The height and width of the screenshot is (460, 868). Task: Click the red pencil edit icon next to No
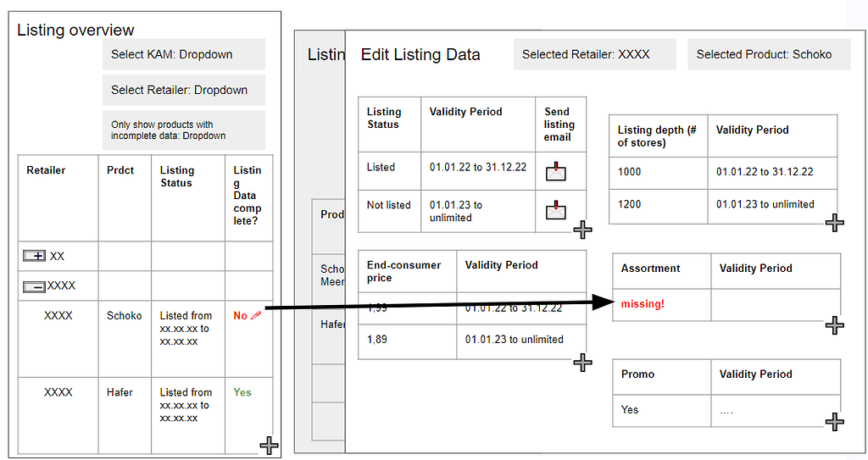click(x=256, y=316)
